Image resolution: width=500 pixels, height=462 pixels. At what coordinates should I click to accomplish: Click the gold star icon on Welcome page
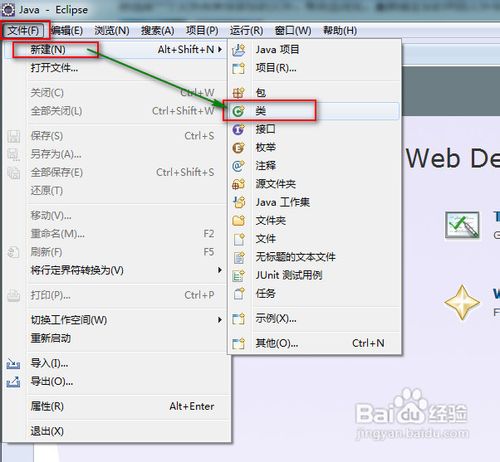tap(462, 302)
